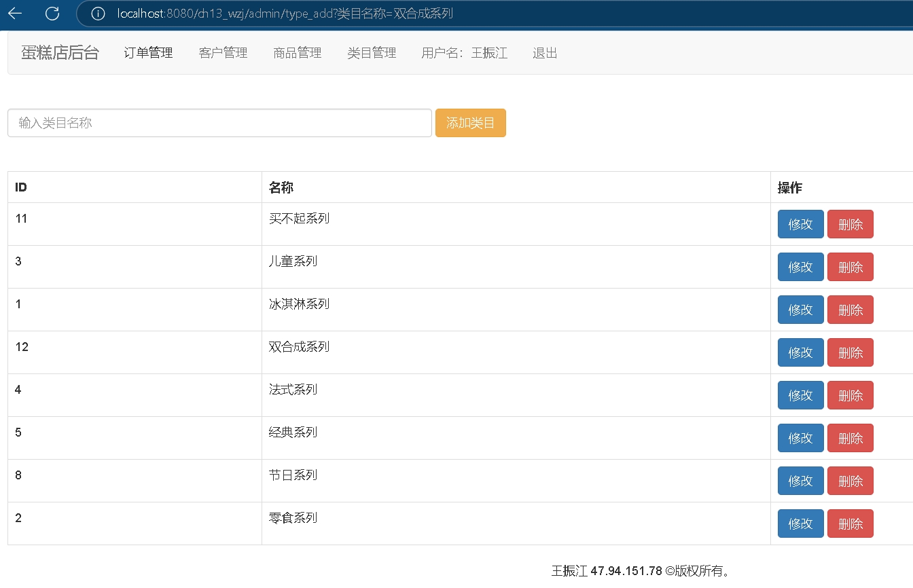Reload the page with refresh icon
The image size is (913, 588).
[x=52, y=14]
